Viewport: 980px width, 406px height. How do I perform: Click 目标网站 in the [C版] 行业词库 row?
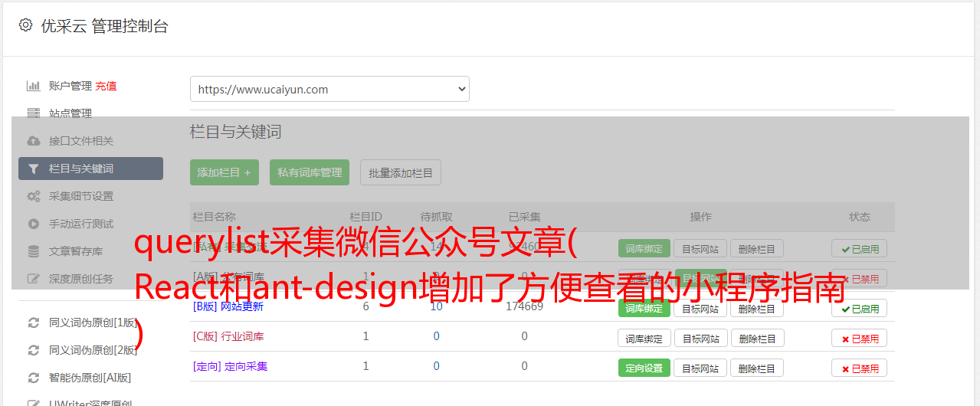pos(700,338)
